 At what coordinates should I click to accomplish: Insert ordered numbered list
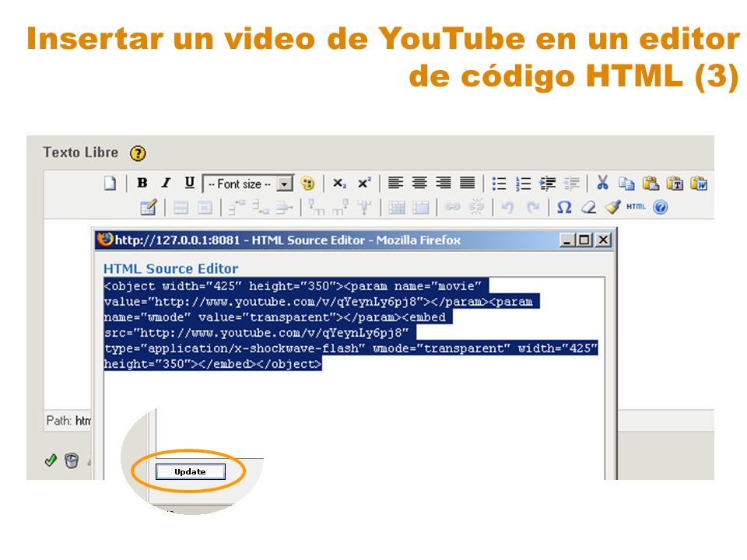coord(523,184)
